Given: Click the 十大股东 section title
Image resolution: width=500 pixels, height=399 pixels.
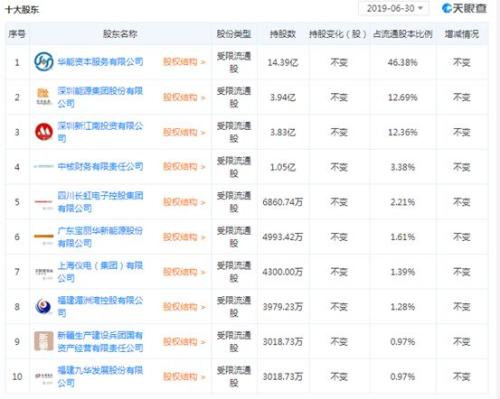Looking at the screenshot, I should 22,10.
